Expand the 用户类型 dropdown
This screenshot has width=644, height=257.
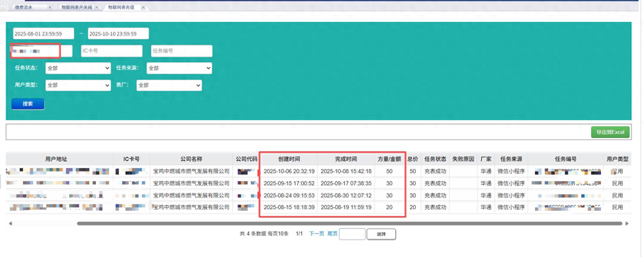coord(78,85)
